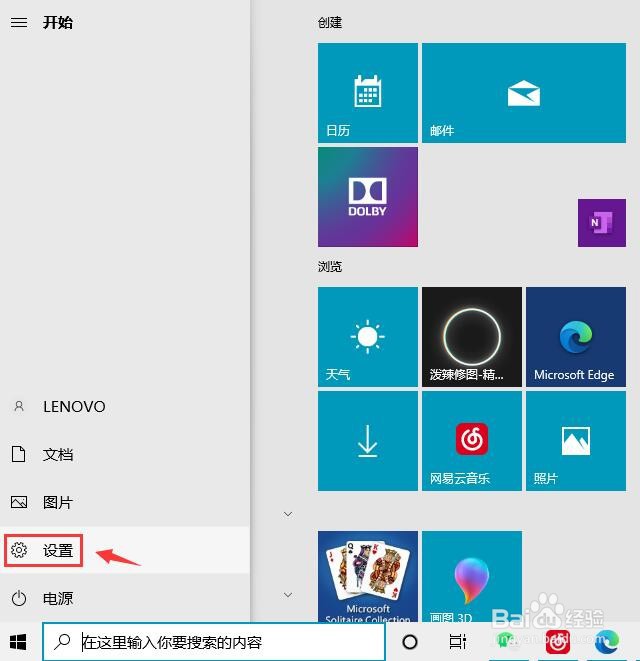This screenshot has height=661, width=640.
Task: Click the 创建 group heading
Action: [330, 22]
